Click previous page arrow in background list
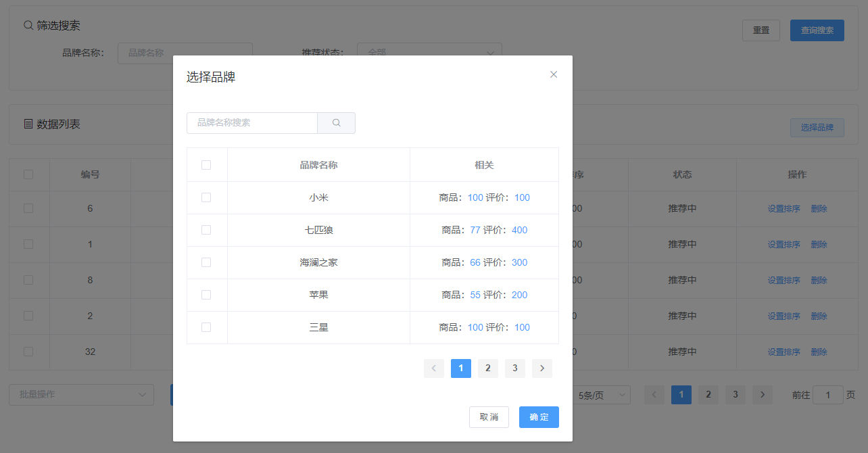The image size is (868, 453). tap(654, 395)
